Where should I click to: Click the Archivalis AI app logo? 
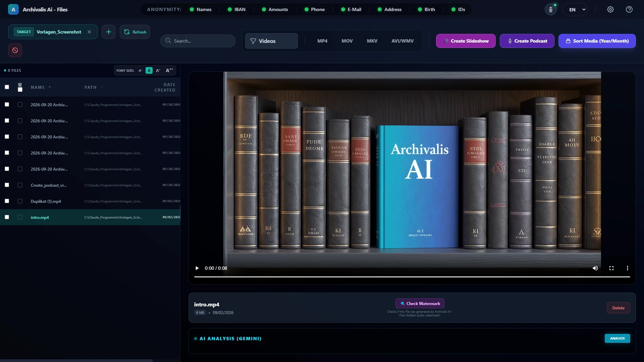(13, 9)
